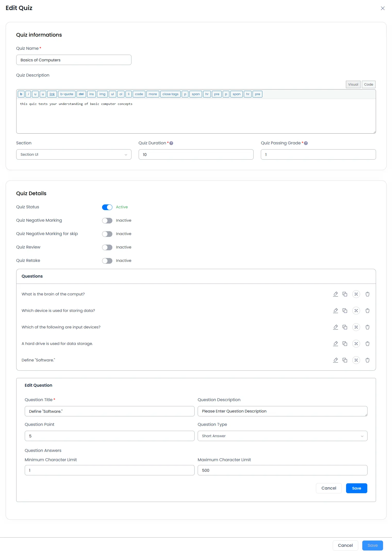This screenshot has width=392, height=553.
Task: Delete the 'input devices' question
Action: [x=367, y=327]
